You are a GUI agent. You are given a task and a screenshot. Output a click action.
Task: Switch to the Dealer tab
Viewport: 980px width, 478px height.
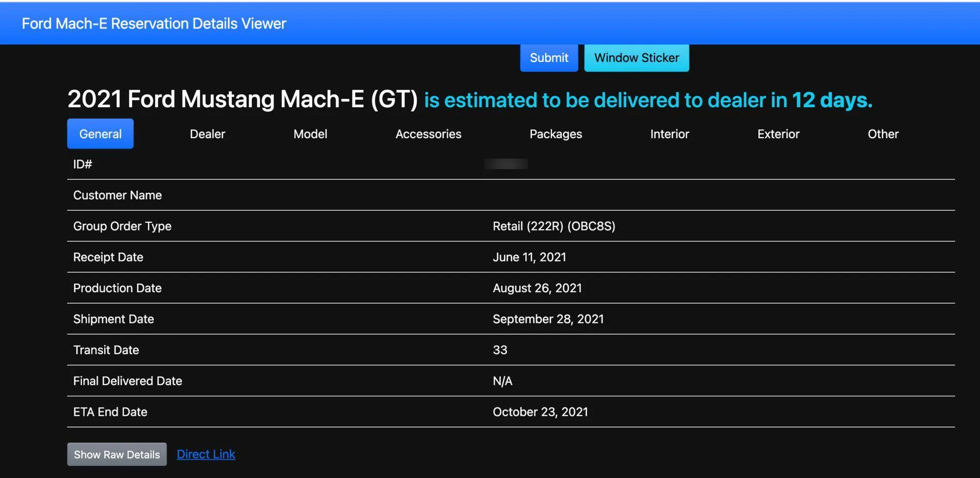pos(207,134)
